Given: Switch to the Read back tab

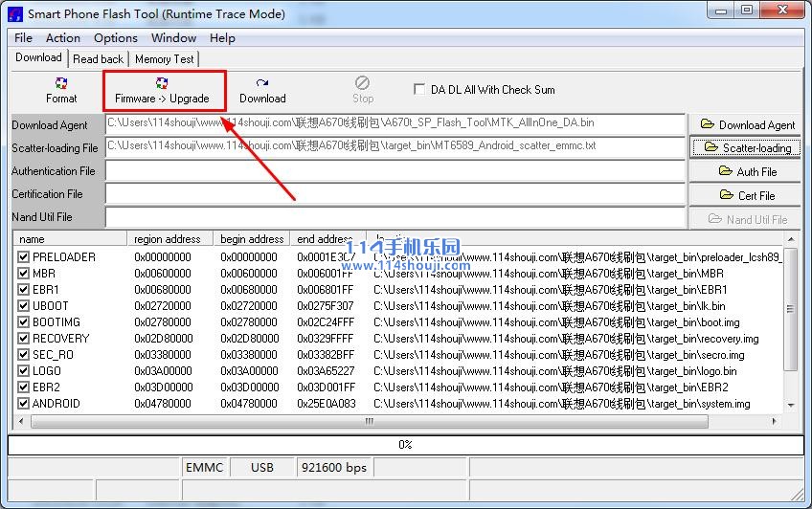Looking at the screenshot, I should coord(99,59).
